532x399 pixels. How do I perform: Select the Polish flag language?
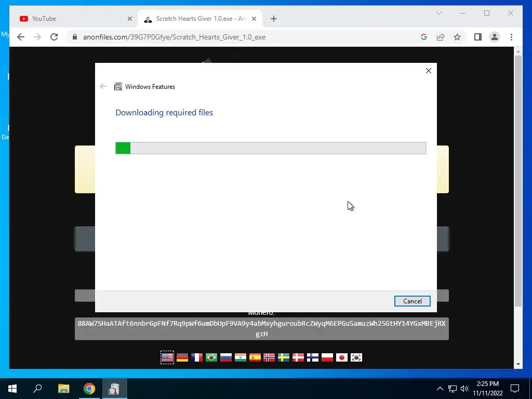[x=327, y=357]
